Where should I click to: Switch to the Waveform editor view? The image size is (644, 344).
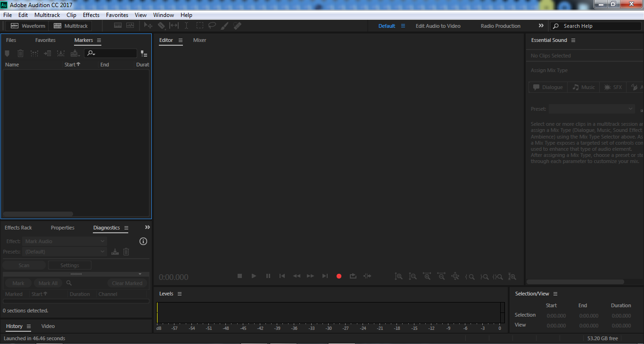[28, 26]
